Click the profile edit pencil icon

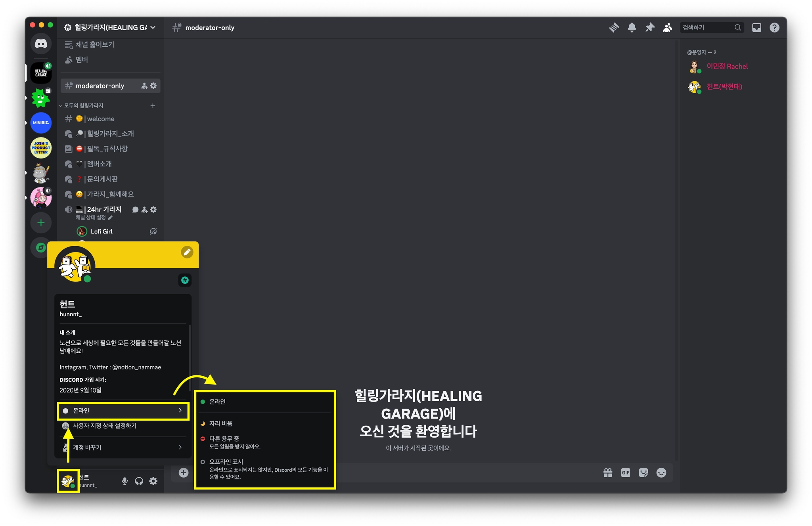click(x=187, y=252)
